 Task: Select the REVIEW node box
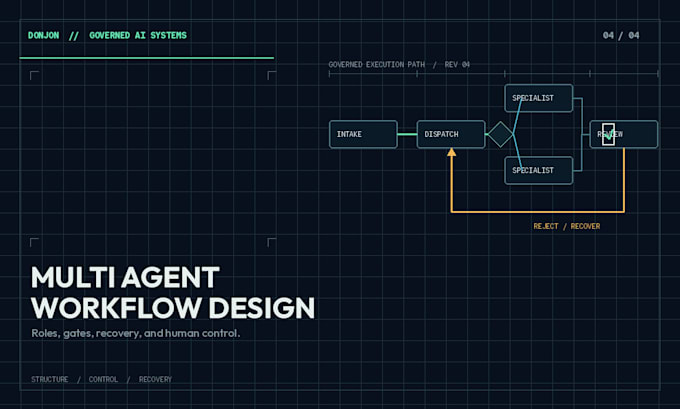[624, 134]
